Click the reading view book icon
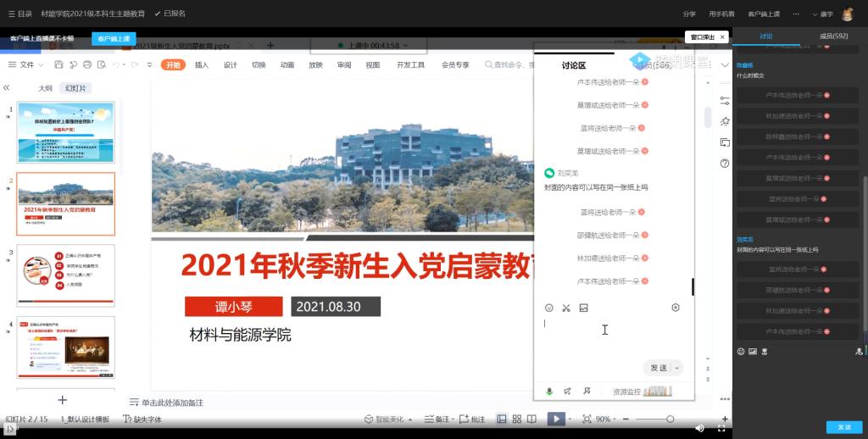Screen dimensions: 868x439 pos(531,419)
